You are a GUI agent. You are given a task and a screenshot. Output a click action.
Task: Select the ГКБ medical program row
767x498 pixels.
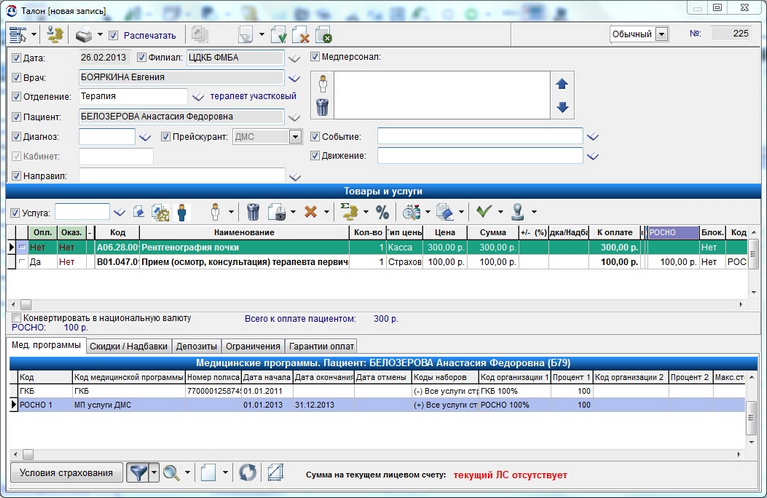[x=377, y=391]
